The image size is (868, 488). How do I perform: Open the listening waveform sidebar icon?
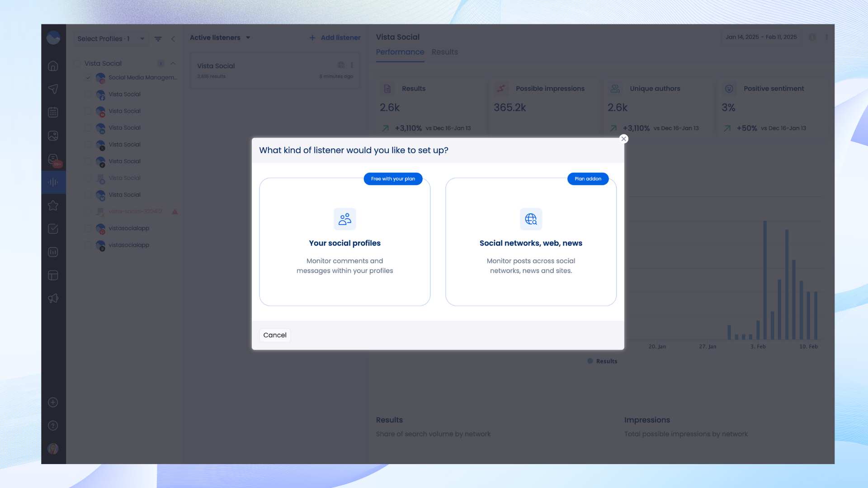pyautogui.click(x=53, y=182)
